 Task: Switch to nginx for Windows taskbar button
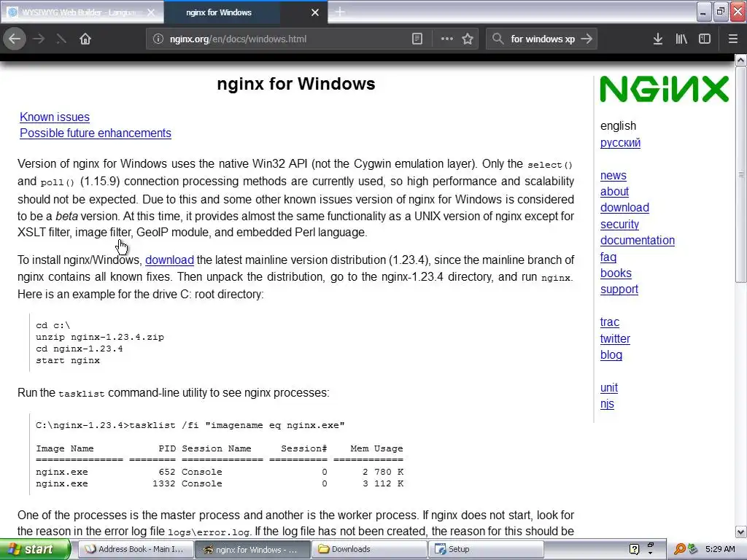[252, 550]
